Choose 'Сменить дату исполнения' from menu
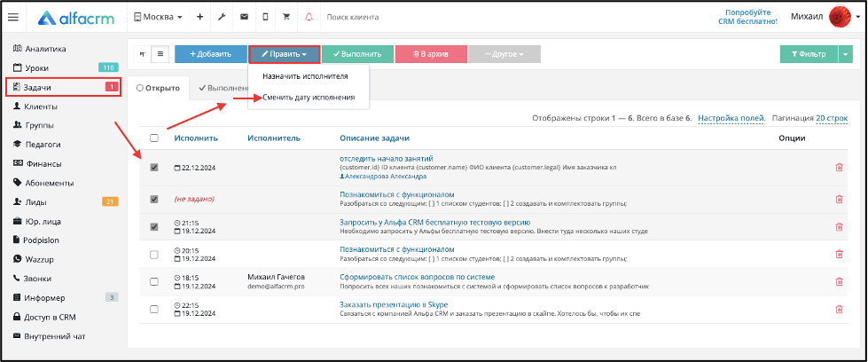The width and height of the screenshot is (868, 362). 309,97
